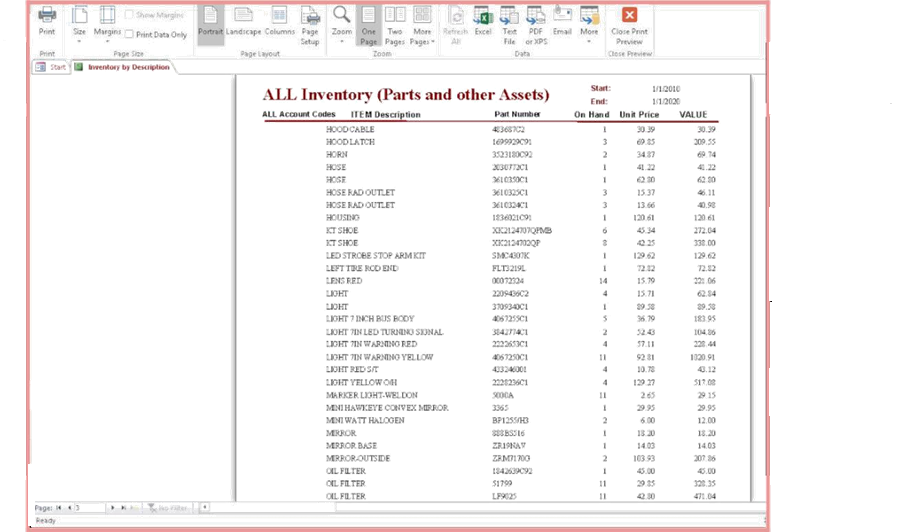
Task: Click the HOUSING item description
Action: tap(343, 218)
